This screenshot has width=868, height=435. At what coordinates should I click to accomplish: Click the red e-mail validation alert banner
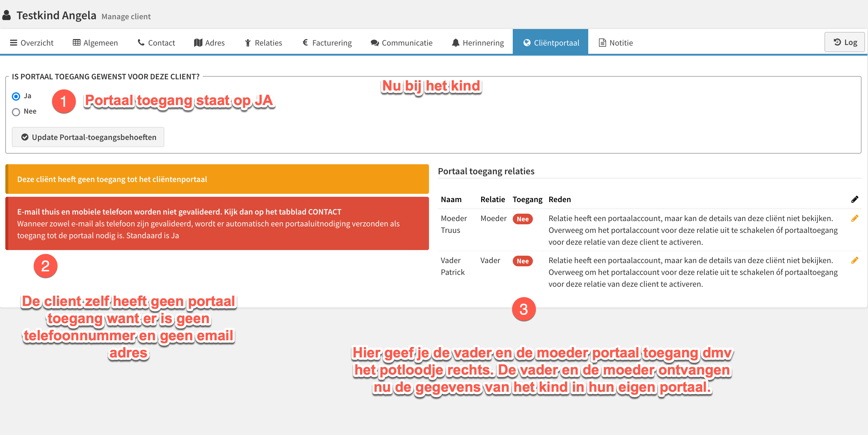click(217, 223)
